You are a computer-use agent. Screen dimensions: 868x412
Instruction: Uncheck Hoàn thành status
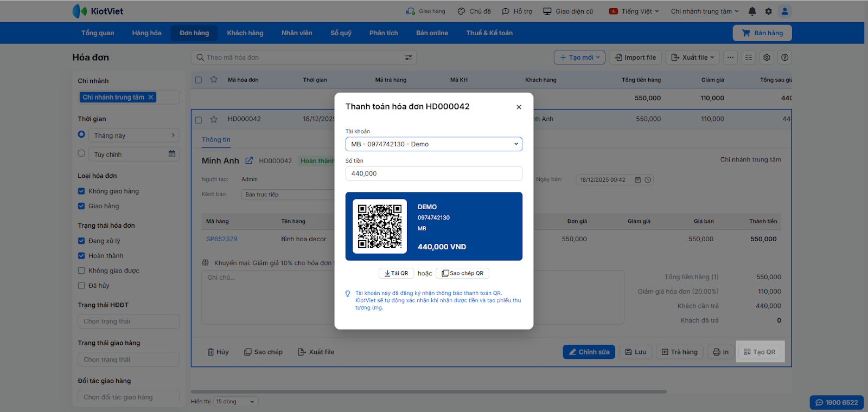pyautogui.click(x=81, y=256)
